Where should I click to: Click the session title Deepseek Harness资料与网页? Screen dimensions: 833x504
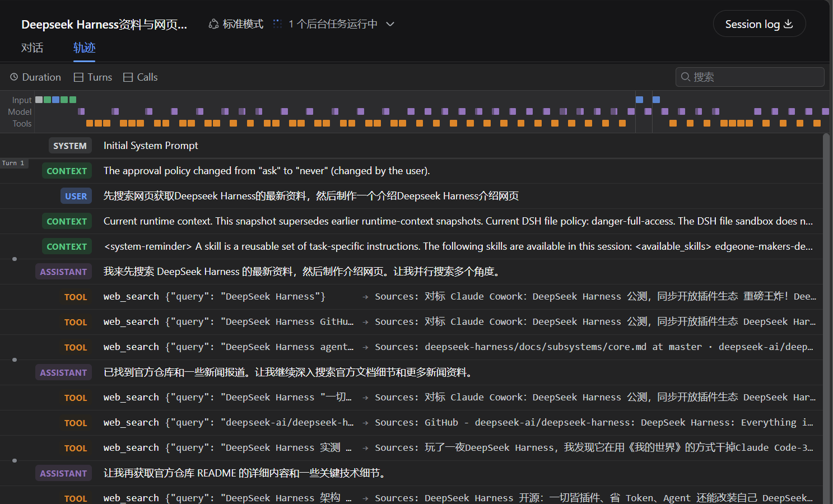pos(104,25)
